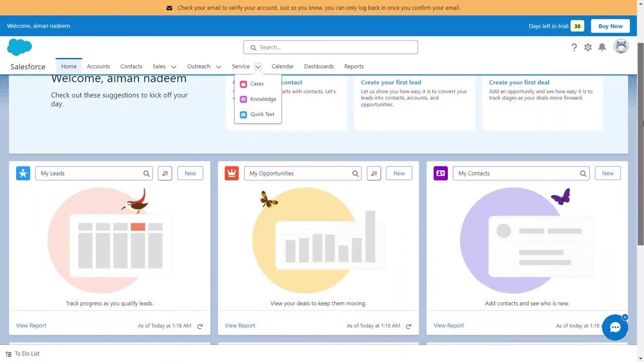Image resolution: width=644 pixels, height=362 pixels.
Task: Open the notifications bell
Action: tap(602, 47)
